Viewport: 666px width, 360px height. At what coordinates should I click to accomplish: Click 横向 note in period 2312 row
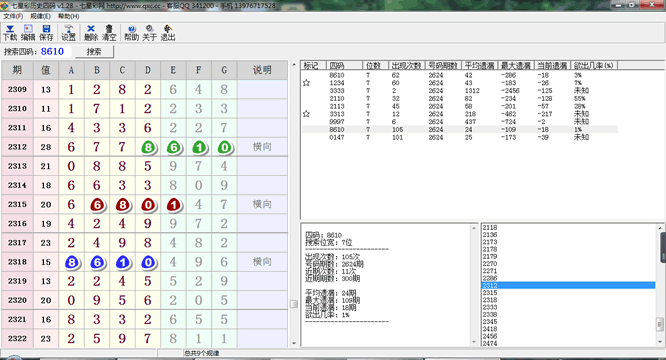pos(262,147)
